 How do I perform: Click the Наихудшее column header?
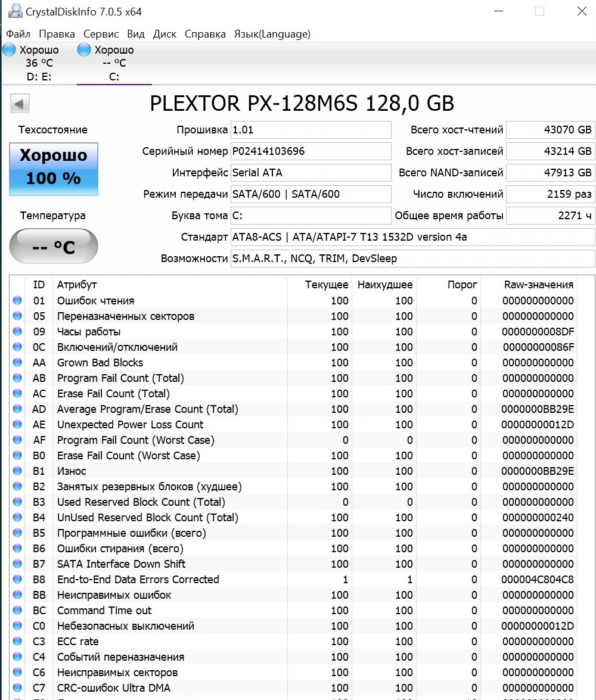(x=385, y=285)
